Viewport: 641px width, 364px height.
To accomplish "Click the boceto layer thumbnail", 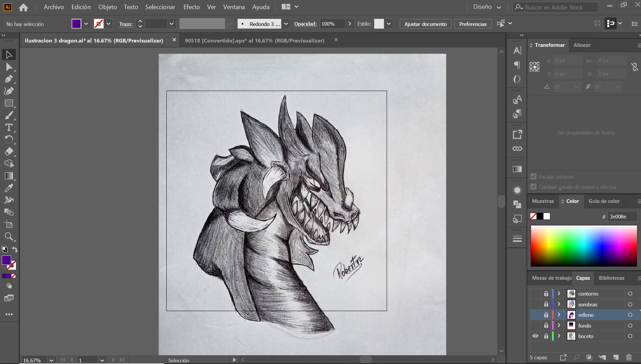I will coord(571,336).
